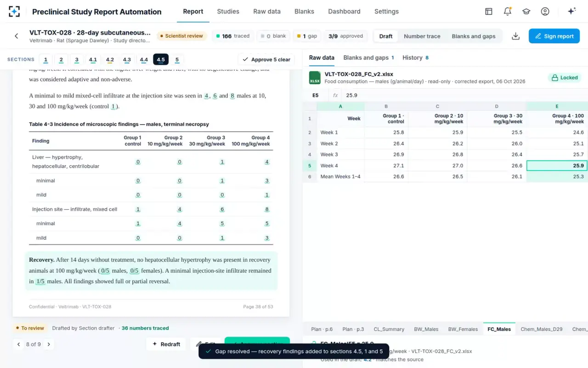The image size is (588, 368).
Task: Open the CL_Summary sheet tab
Action: [389, 329]
